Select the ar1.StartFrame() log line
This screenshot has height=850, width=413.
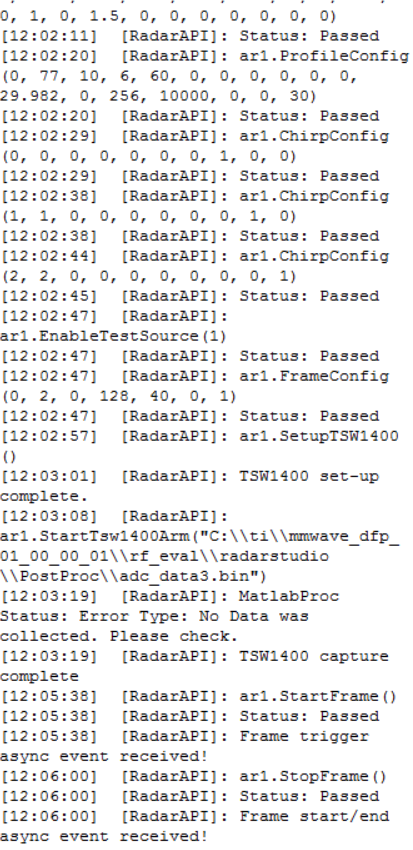[x=199, y=696]
